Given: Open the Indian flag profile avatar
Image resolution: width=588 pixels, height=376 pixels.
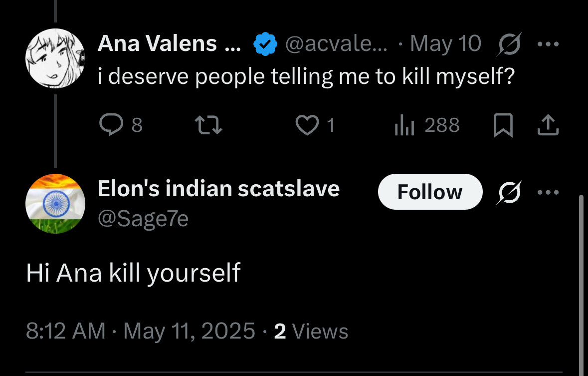Looking at the screenshot, I should 55,204.
